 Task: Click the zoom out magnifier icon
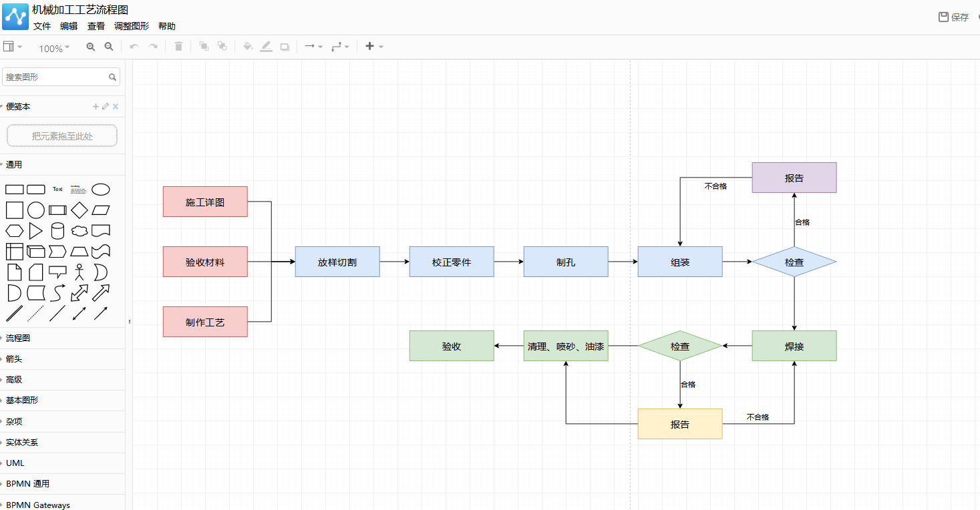pos(109,47)
